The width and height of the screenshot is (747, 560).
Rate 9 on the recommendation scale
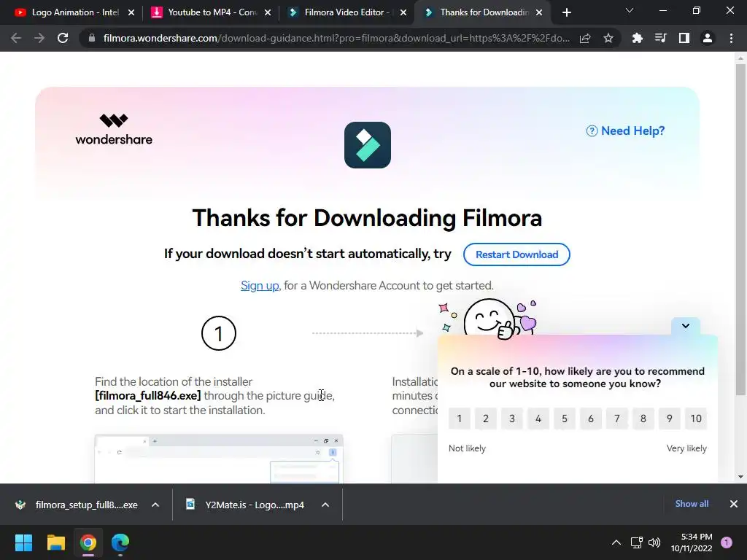[x=670, y=419]
